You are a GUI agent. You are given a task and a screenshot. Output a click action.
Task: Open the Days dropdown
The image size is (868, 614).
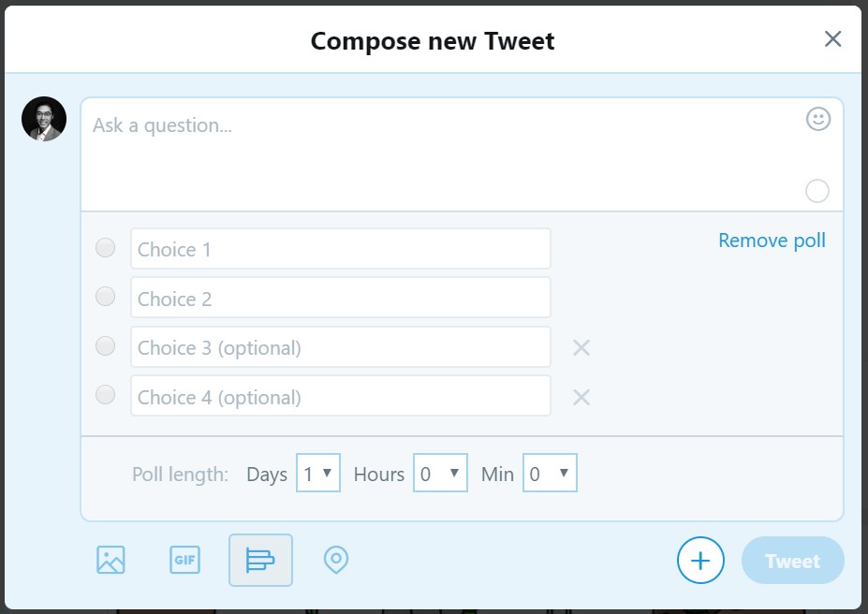(318, 474)
